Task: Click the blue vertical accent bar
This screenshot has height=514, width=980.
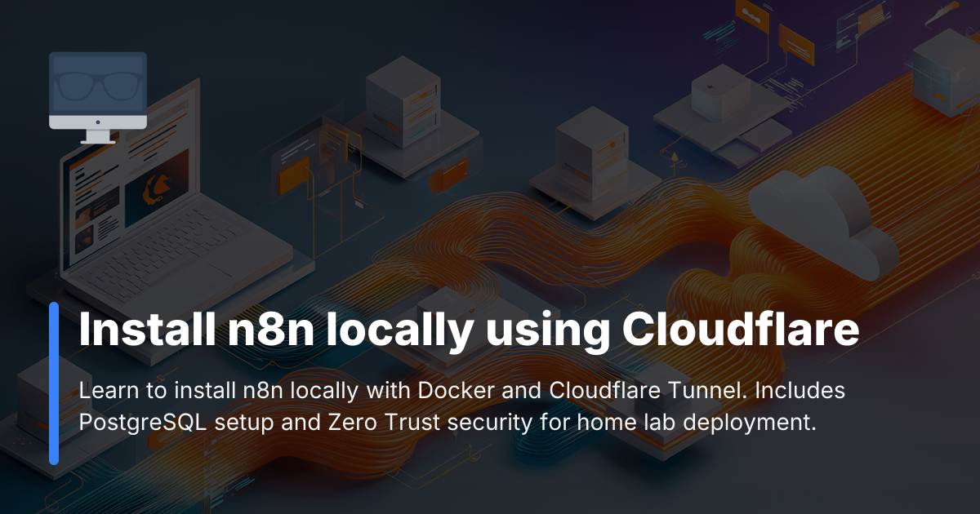Action: (54, 383)
